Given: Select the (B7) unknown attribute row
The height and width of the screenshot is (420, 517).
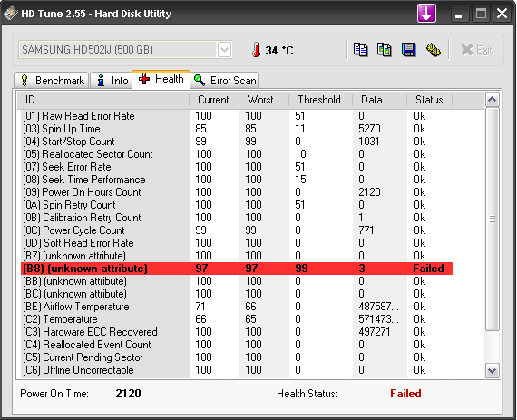Looking at the screenshot, I should tap(237, 256).
